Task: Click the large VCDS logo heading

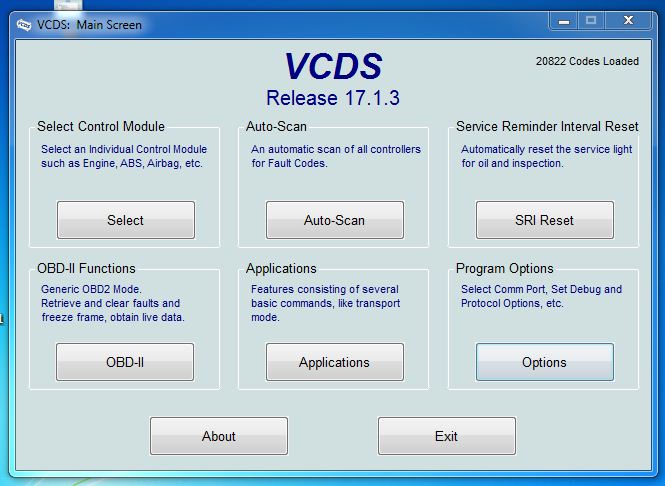Action: click(333, 66)
